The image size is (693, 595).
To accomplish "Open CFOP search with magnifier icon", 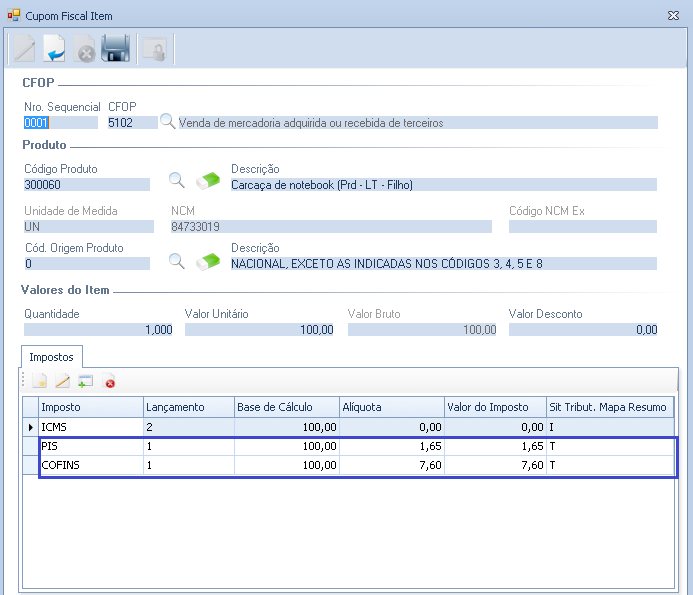I will click(x=168, y=122).
